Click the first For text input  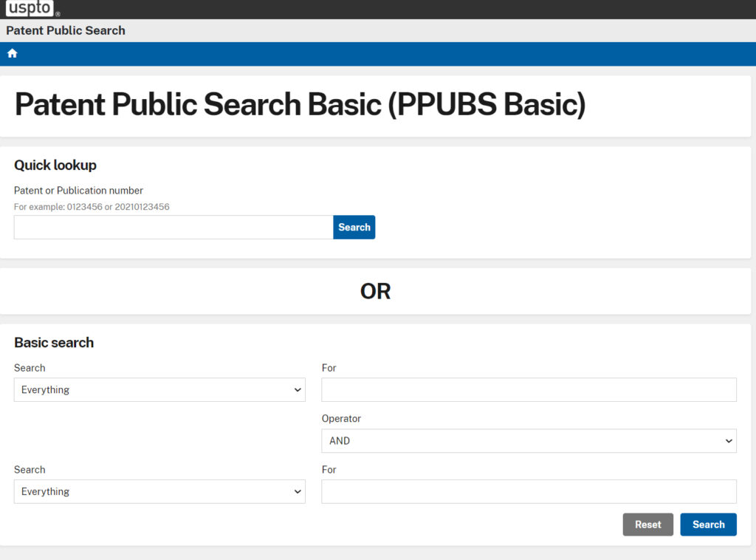click(529, 390)
